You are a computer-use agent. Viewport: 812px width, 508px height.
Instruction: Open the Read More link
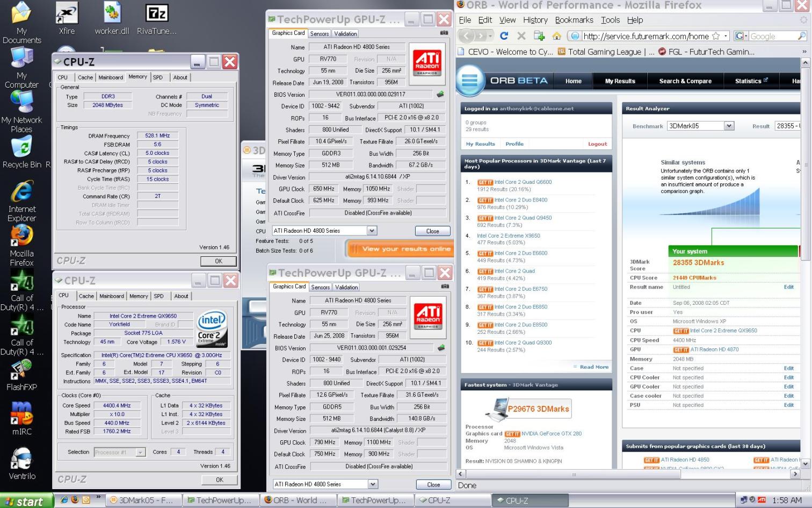(594, 367)
